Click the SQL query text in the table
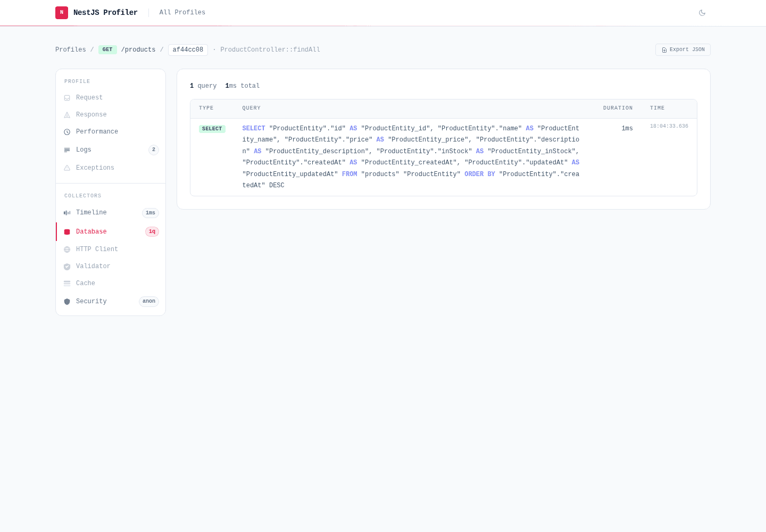 coord(411,157)
